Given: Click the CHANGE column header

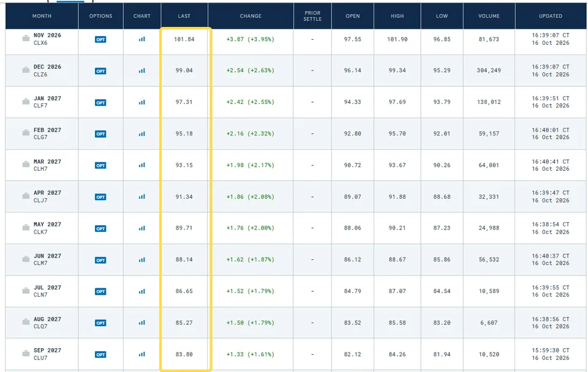Looking at the screenshot, I should point(251,16).
